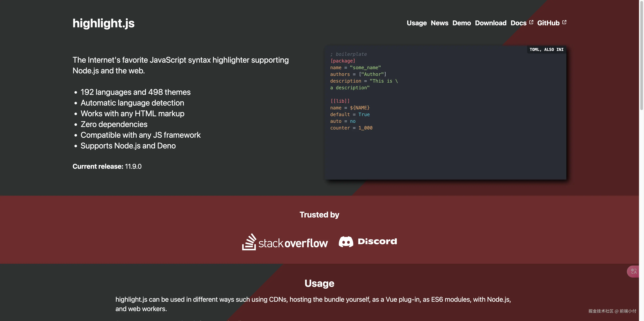Open the News navigation link
Image resolution: width=644 pixels, height=321 pixels.
pyautogui.click(x=440, y=23)
